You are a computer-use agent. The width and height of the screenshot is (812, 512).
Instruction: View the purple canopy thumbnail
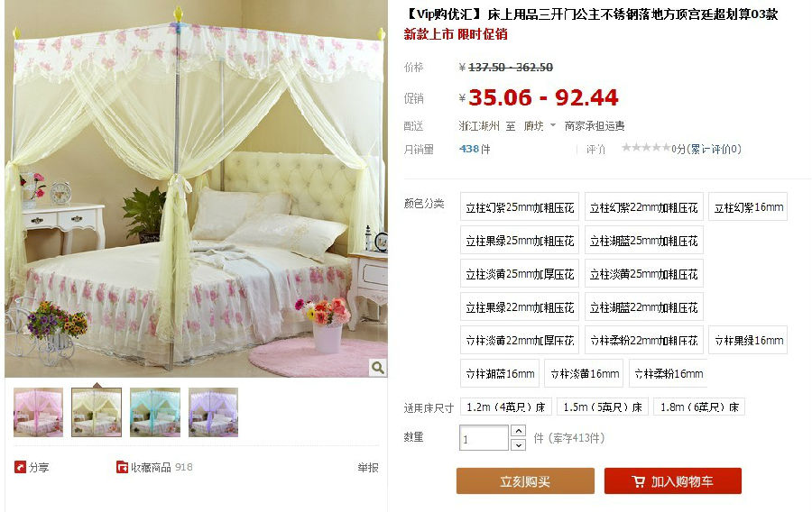tap(213, 412)
